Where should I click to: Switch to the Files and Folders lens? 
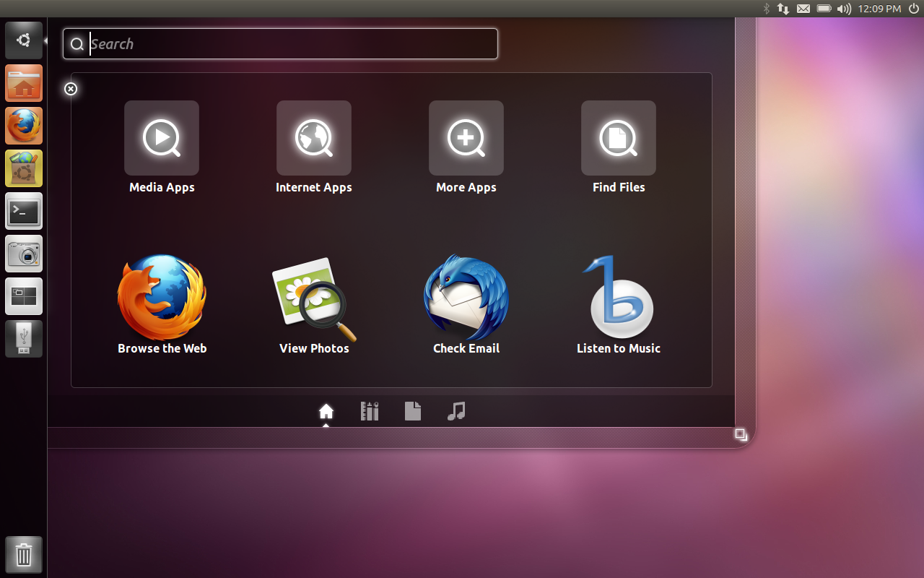coord(412,410)
